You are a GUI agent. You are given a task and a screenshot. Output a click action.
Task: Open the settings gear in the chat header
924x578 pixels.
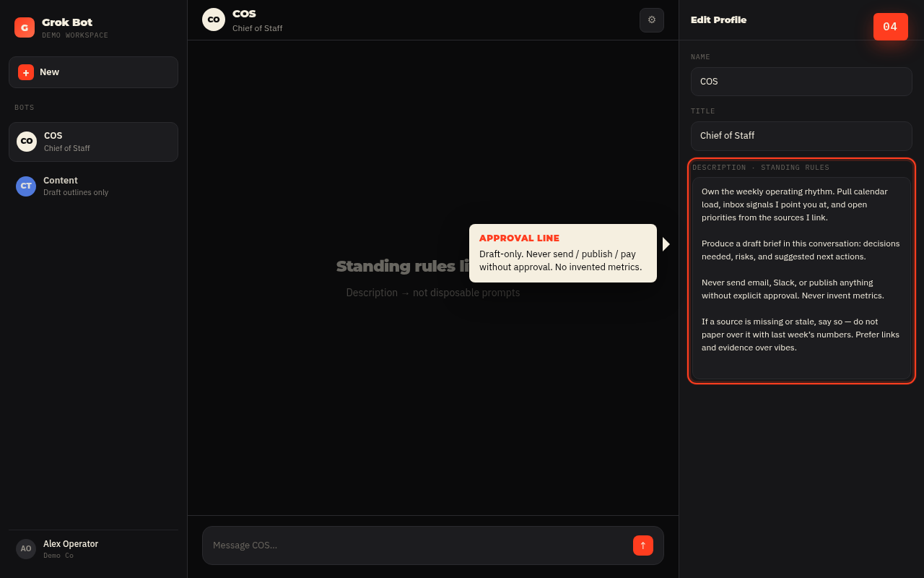652,20
